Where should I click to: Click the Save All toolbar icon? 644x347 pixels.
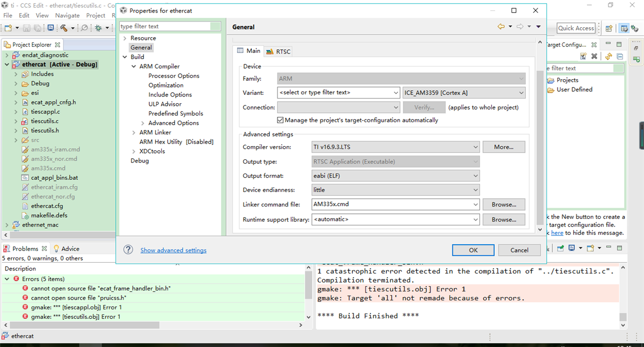coord(38,28)
